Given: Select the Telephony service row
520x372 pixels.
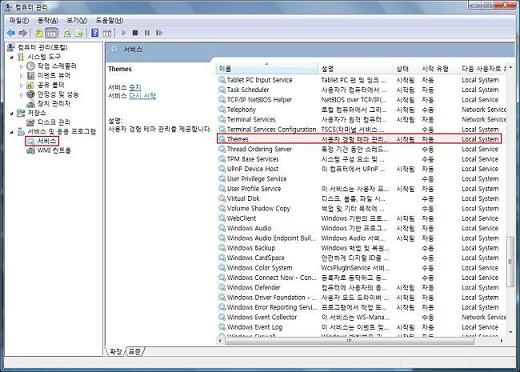Looking at the screenshot, I should pyautogui.click(x=362, y=109).
